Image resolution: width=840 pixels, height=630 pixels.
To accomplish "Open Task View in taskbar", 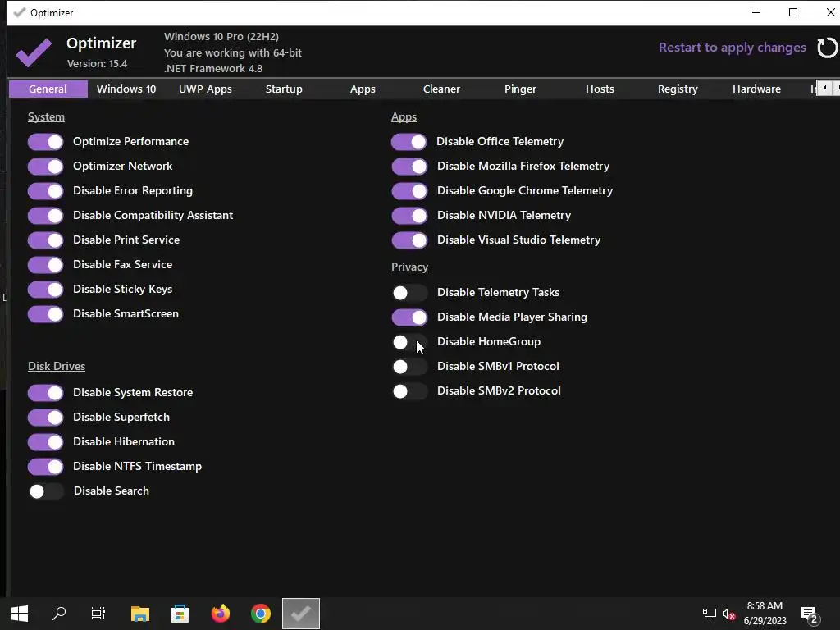I will pos(98,614).
